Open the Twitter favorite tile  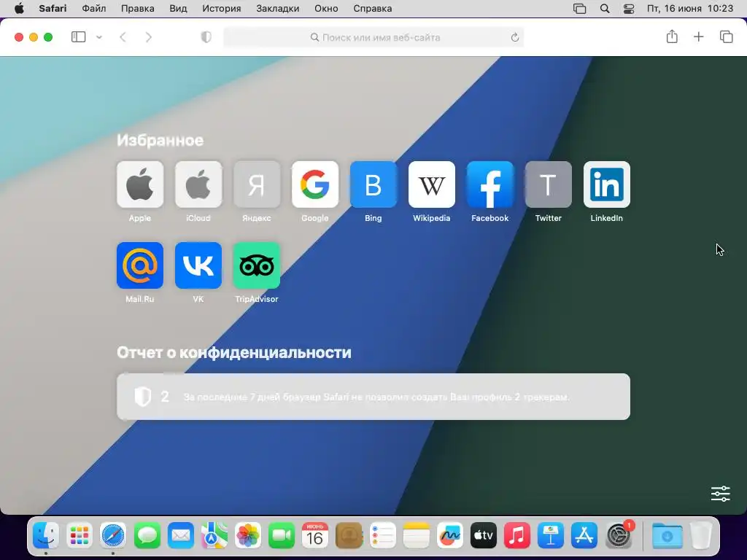[549, 184]
